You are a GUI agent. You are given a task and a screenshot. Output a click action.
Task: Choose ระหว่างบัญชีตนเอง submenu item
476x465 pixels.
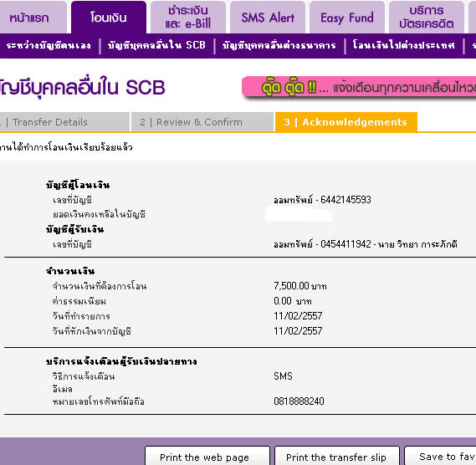[49, 45]
